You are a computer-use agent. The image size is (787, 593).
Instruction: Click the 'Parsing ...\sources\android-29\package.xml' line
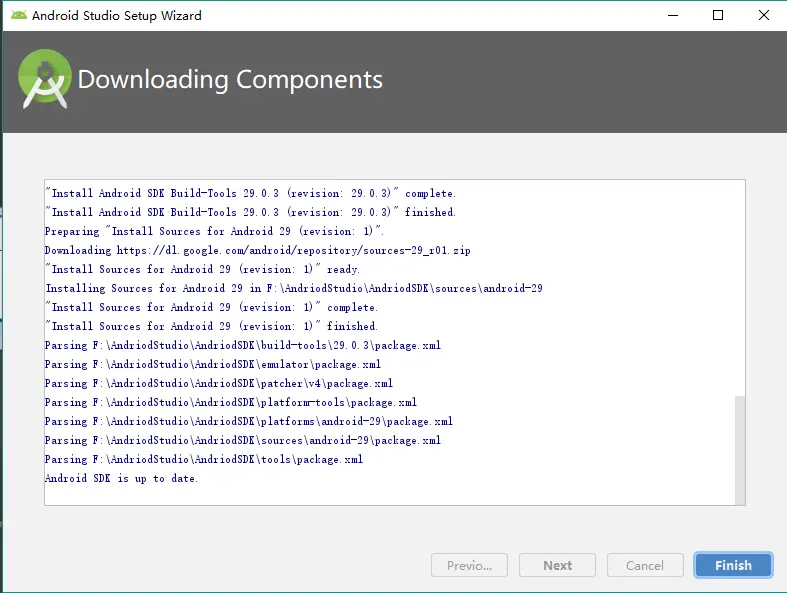(x=243, y=440)
